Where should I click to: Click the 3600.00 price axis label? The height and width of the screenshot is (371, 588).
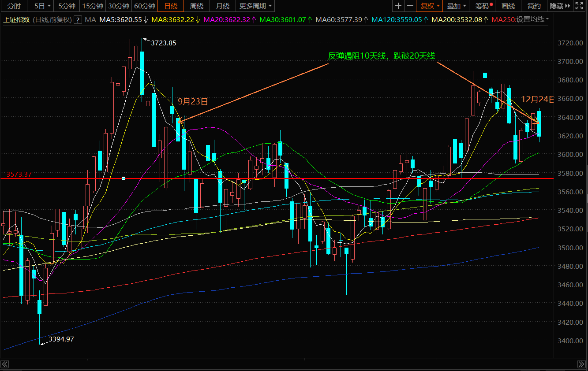[569, 155]
